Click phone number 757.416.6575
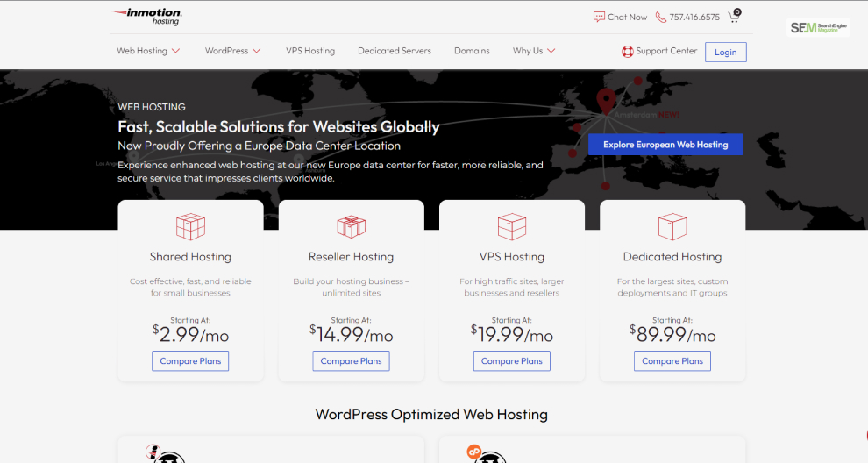 [x=694, y=18]
